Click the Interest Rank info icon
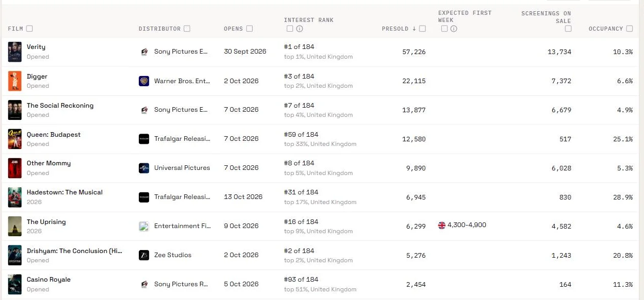The height and width of the screenshot is (300, 644). coord(300,29)
